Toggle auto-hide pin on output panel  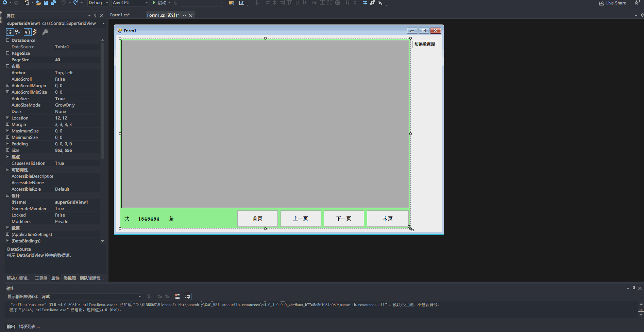(634, 288)
